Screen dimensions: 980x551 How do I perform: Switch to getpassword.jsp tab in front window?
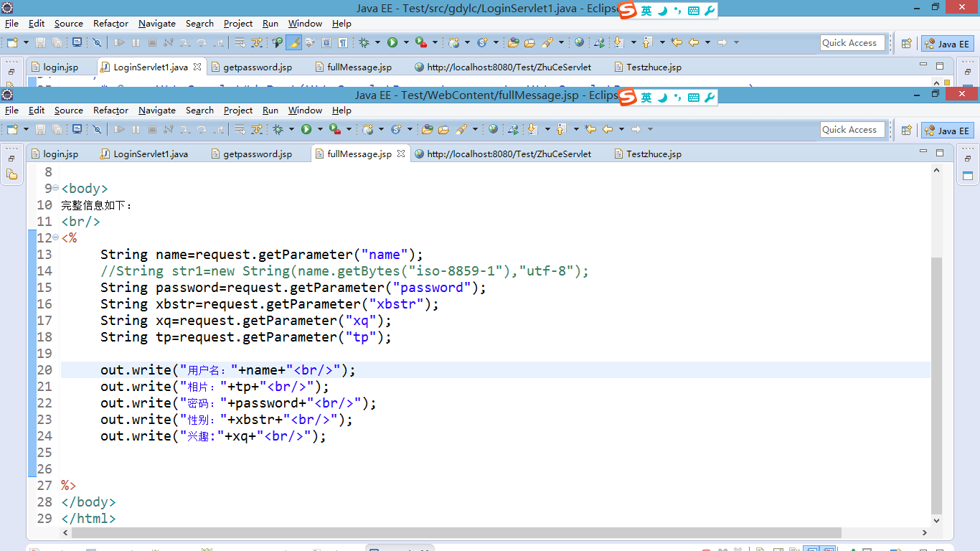pos(252,154)
